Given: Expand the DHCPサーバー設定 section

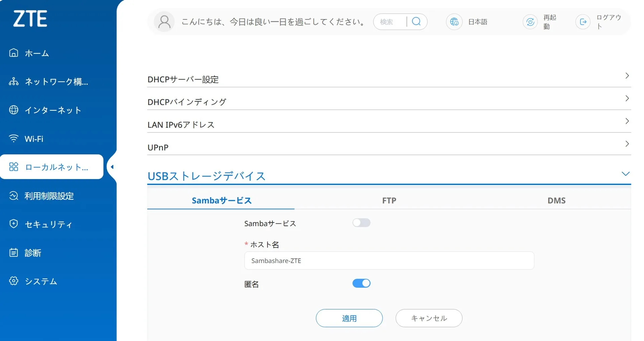Looking at the screenshot, I should coord(389,79).
